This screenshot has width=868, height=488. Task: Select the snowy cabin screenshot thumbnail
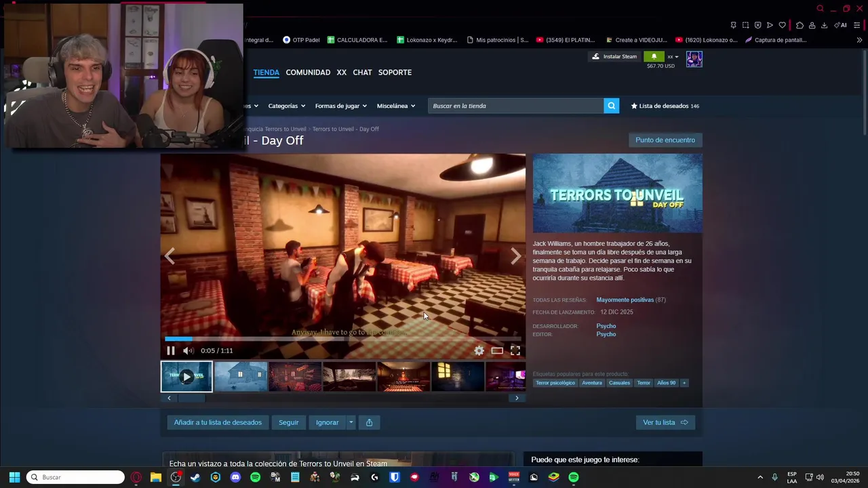pyautogui.click(x=241, y=377)
